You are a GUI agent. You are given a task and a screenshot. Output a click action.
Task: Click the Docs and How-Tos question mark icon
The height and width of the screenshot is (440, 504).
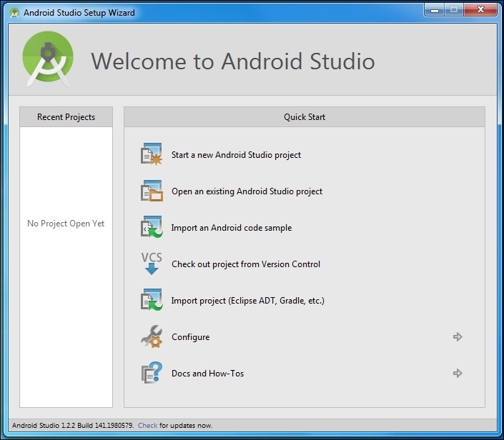[152, 373]
